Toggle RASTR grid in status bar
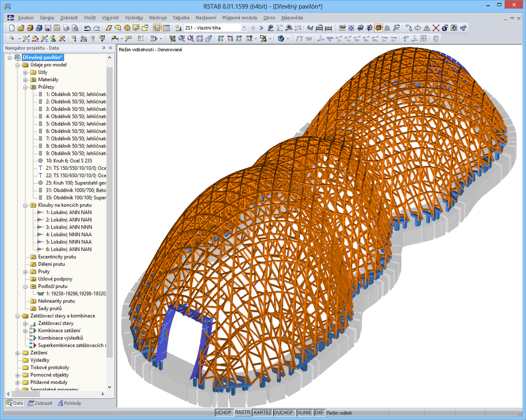Screen dimensions: 526x420 243,412
